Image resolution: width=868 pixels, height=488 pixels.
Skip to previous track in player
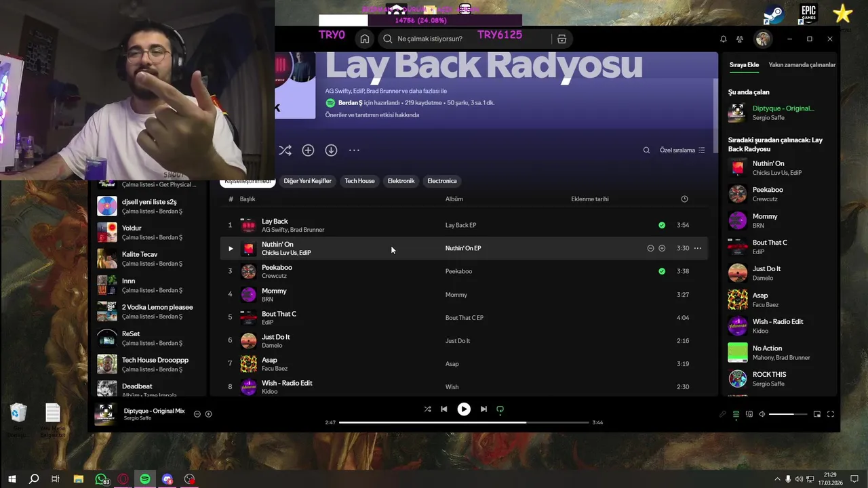click(443, 409)
